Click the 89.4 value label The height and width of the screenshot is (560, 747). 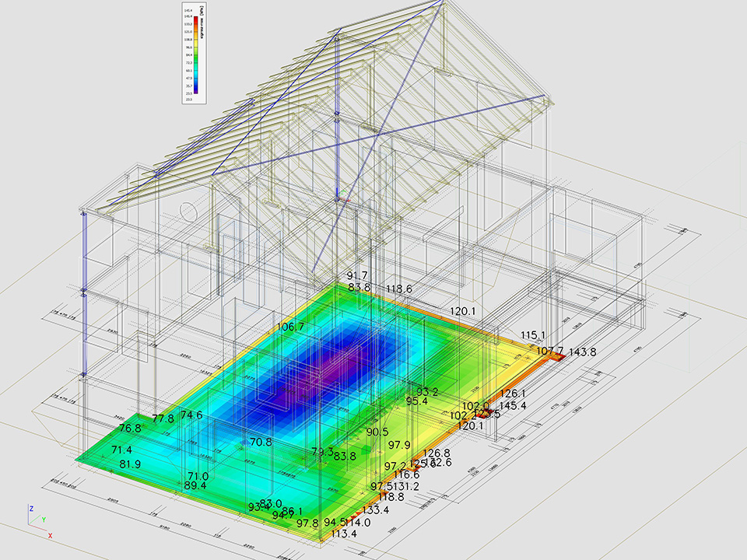(195, 485)
